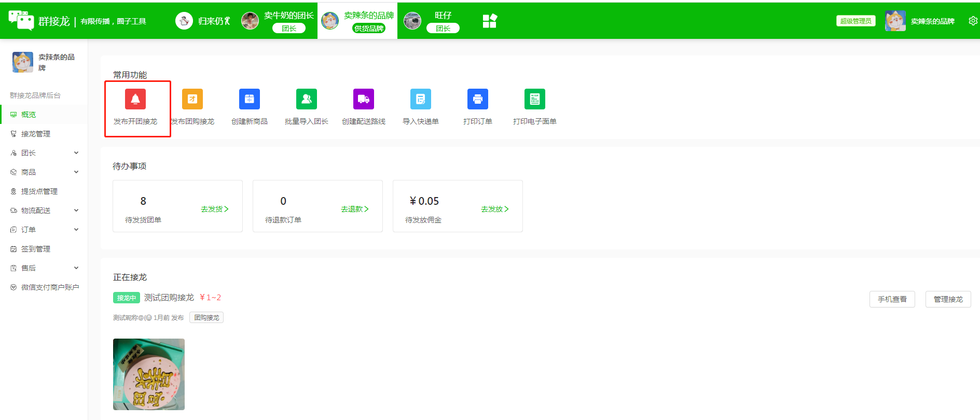Click the 接龙管理 sidebar icon
Screen dimensions: 980x420
pyautogui.click(x=13, y=134)
